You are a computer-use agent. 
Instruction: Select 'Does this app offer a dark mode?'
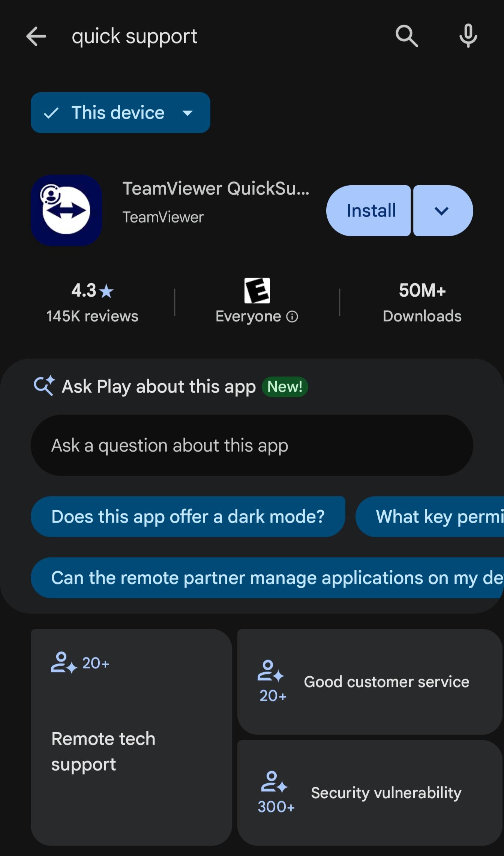tap(188, 517)
